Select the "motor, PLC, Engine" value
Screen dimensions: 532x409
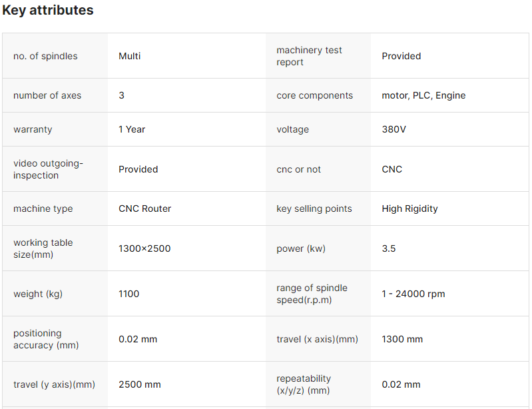pyautogui.click(x=423, y=95)
